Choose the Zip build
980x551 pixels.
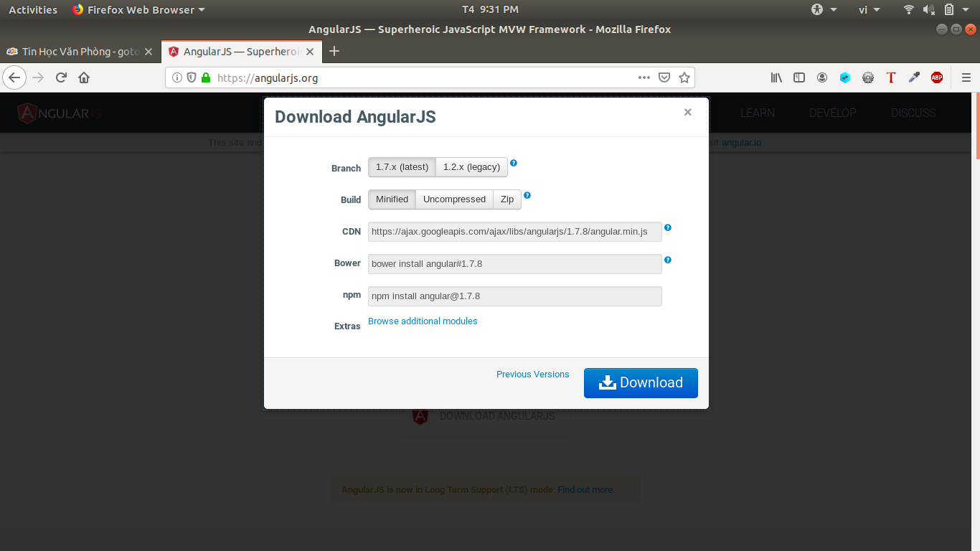[507, 199]
